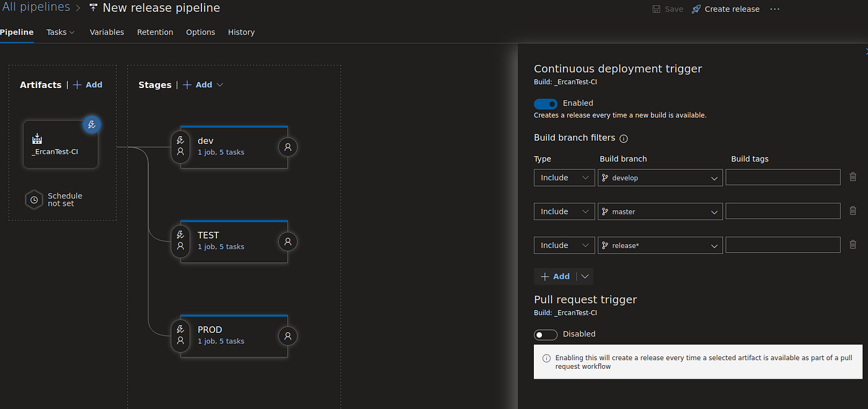The height and width of the screenshot is (409, 868).
Task: Open pre-deployment conditions for dev stage
Action: tap(180, 147)
